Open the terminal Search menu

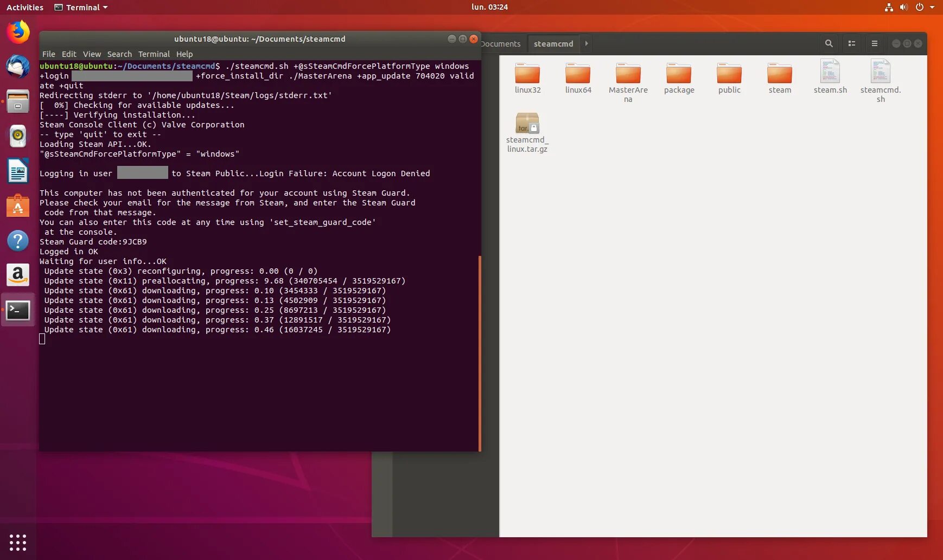coord(119,54)
